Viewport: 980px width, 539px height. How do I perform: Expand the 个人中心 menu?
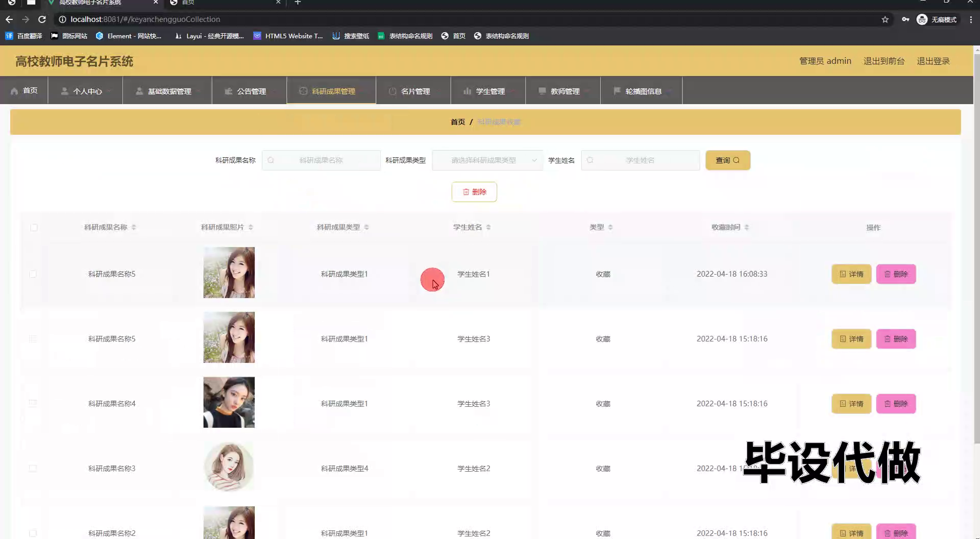[x=85, y=91]
